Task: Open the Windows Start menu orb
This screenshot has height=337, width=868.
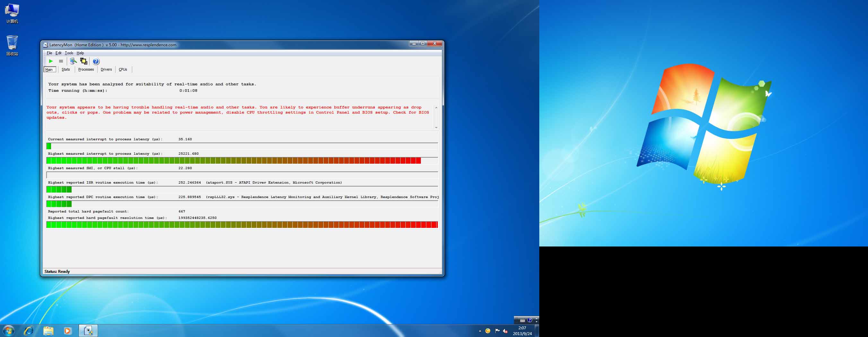Action: [8, 331]
